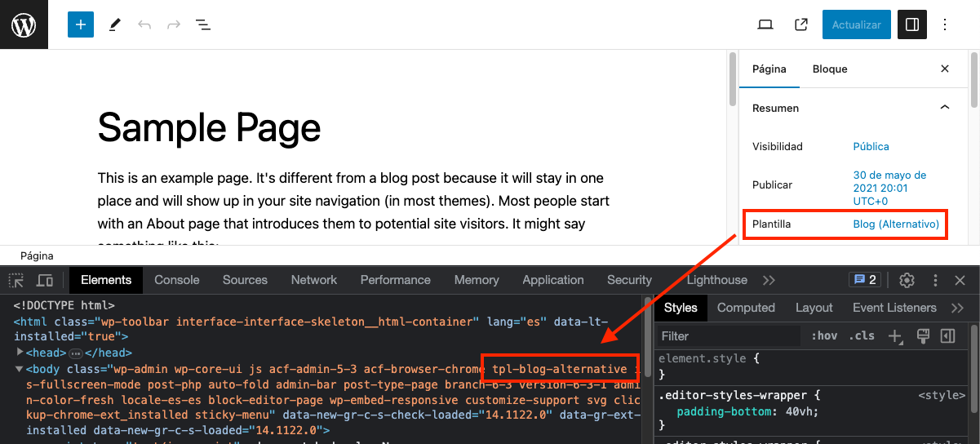Click the redo arrow icon
The width and height of the screenshot is (980, 444).
tap(174, 24)
